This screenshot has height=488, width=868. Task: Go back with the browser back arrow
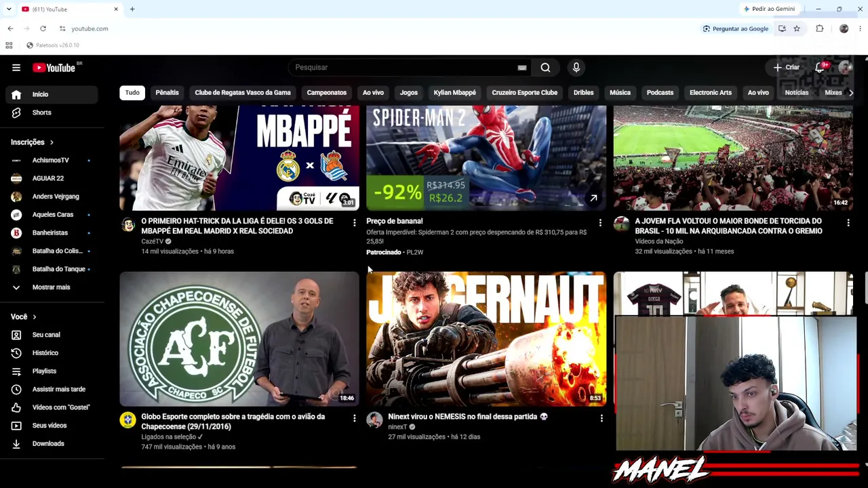10,28
